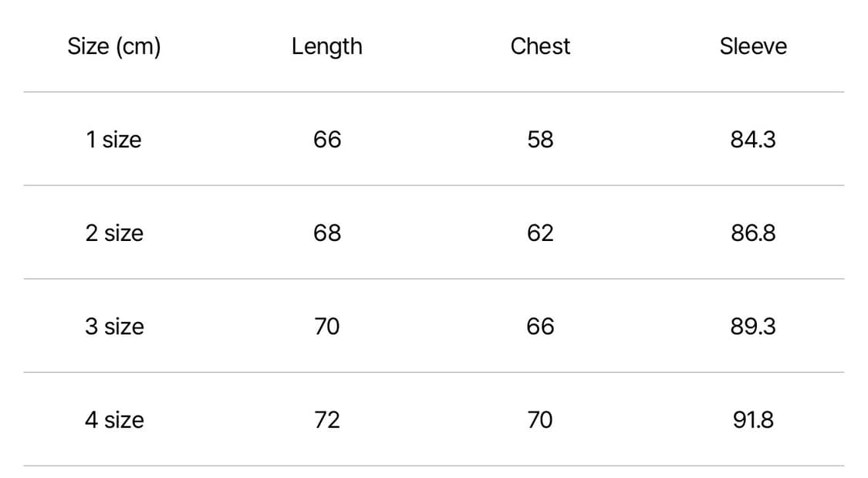
Task: Click the "3 size" row label
Action: click(114, 327)
